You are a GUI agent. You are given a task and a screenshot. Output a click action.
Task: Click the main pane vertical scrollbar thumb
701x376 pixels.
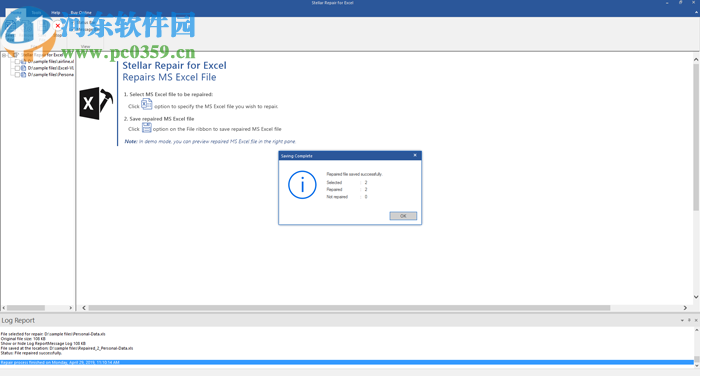696,137
